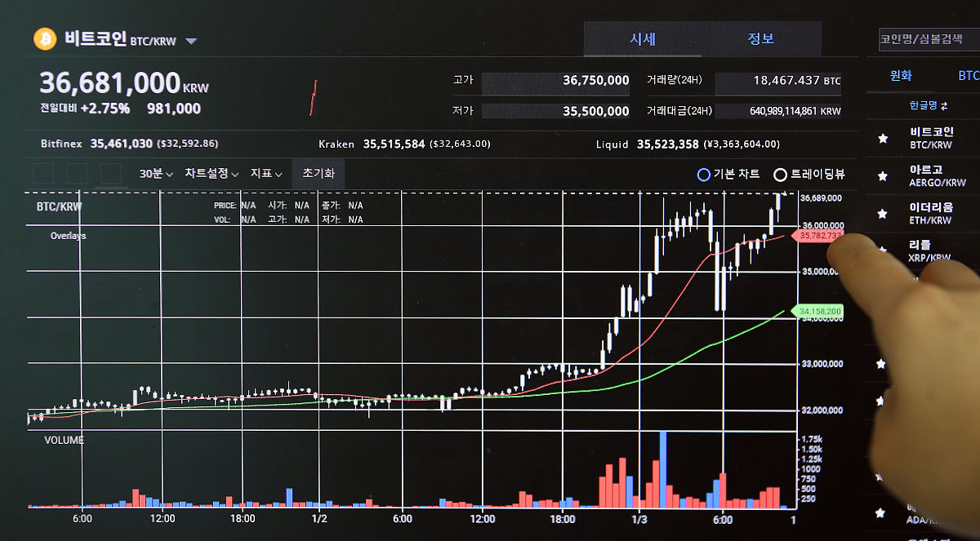980x541 pixels.
Task: Switch to 트레이딩뷰 via its radio button
Action: tap(781, 175)
